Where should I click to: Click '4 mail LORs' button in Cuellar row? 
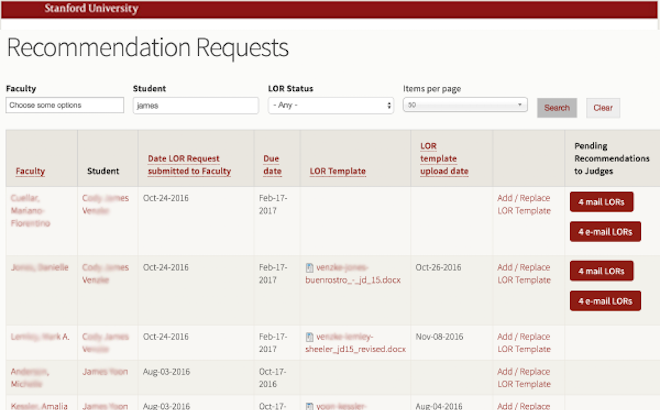click(601, 202)
